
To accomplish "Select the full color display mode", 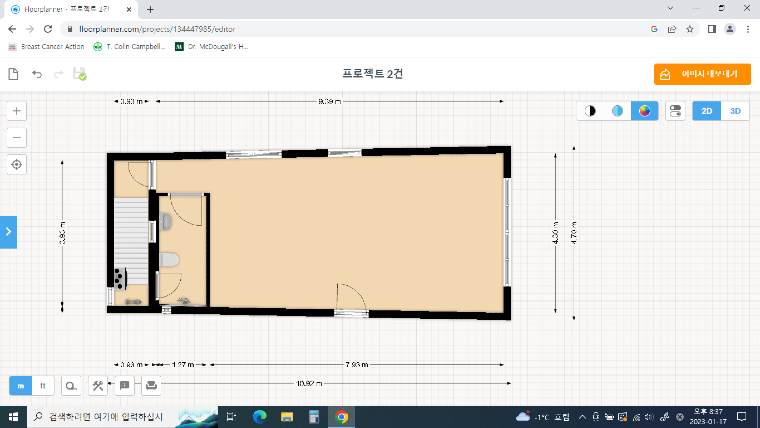I will click(x=645, y=111).
